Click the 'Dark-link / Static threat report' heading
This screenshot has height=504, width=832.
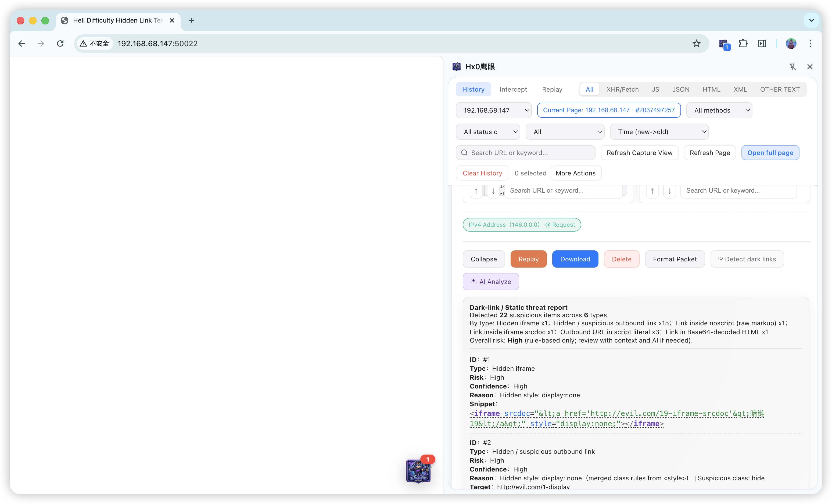click(x=518, y=308)
